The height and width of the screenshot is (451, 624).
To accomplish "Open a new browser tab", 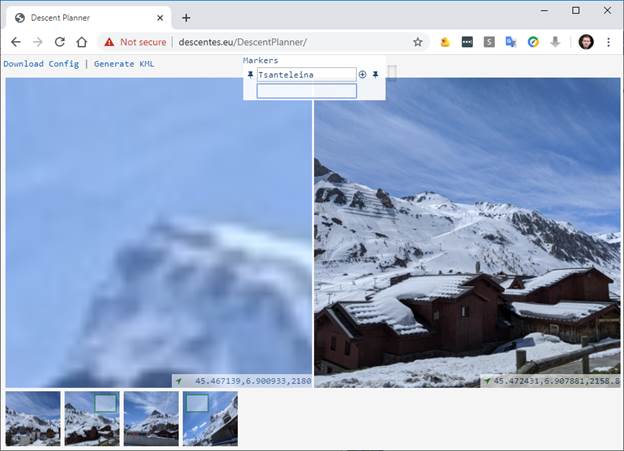I will coord(186,18).
